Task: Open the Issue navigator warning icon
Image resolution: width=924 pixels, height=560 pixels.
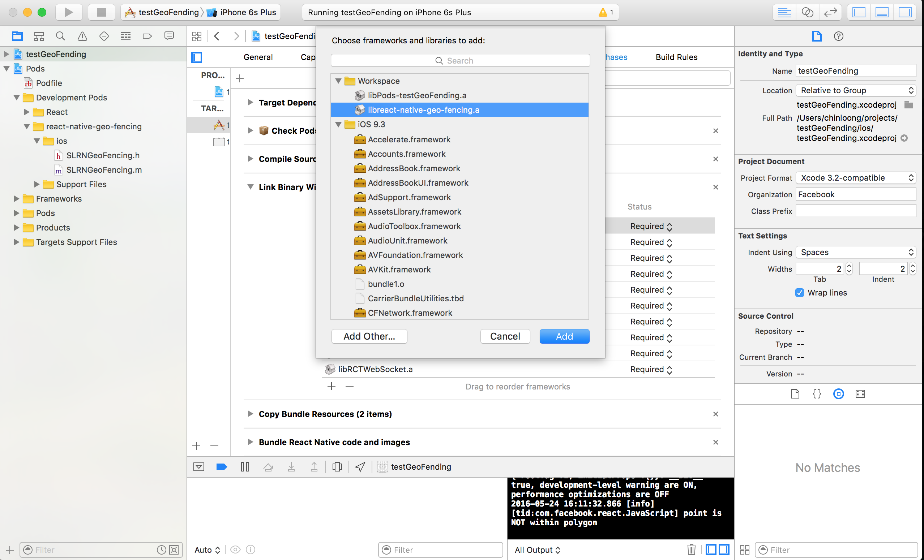Action: [82, 36]
